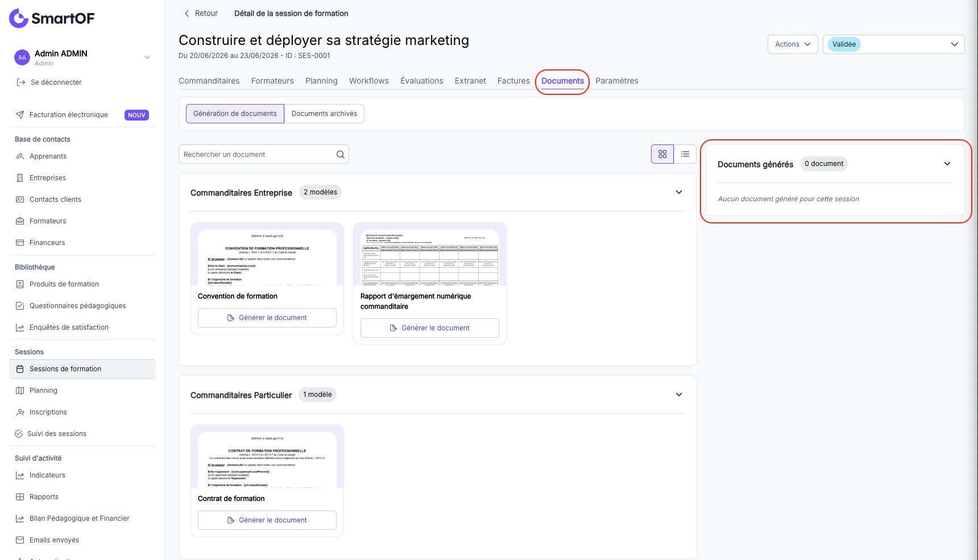Switch to grid view icon
978x560 pixels.
click(x=662, y=154)
